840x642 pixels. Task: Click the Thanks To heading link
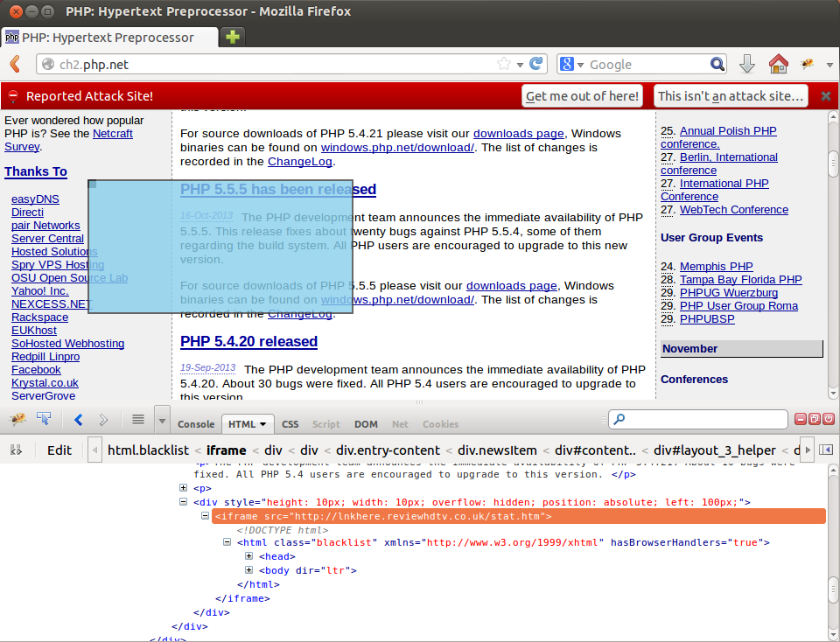pyautogui.click(x=36, y=172)
